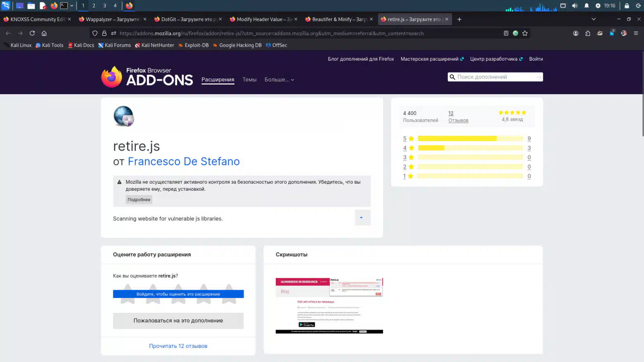Click Пожаловаться на это дополнение button
This screenshot has height=362, width=644.
click(178, 321)
